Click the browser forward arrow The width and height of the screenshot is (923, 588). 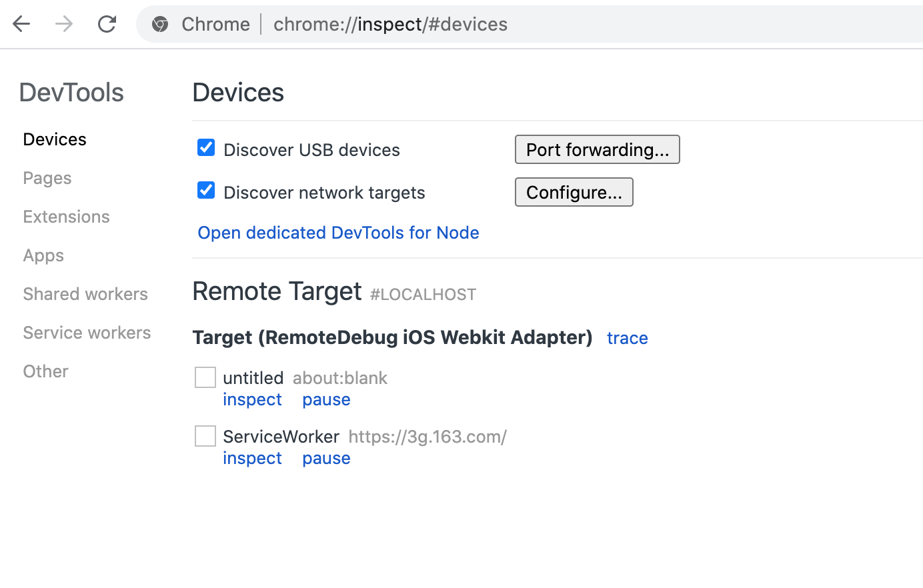click(64, 24)
